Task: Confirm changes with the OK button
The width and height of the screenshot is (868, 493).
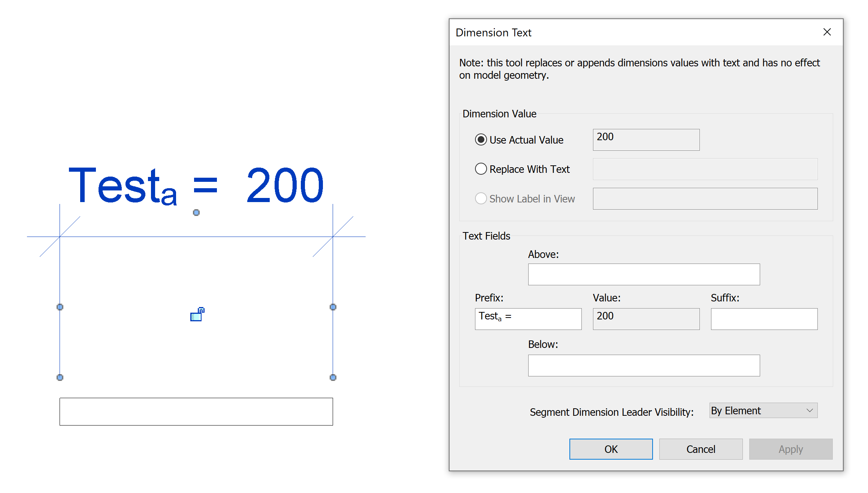Action: click(611, 449)
